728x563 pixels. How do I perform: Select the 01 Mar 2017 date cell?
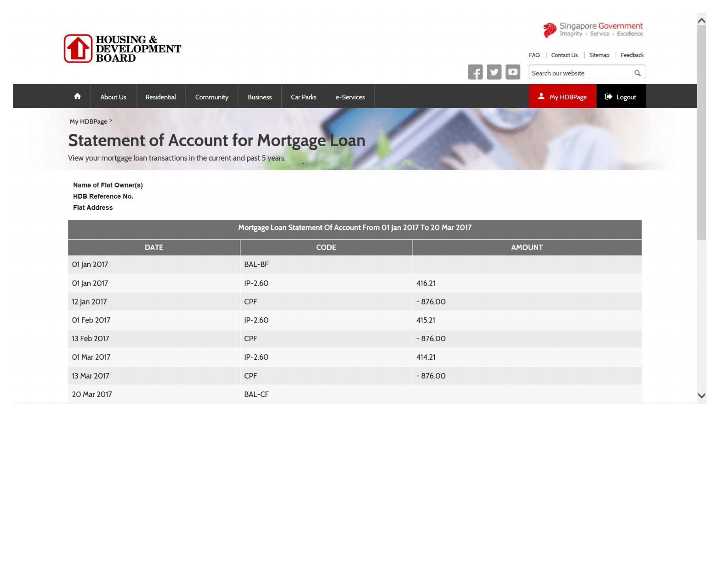[x=154, y=357]
